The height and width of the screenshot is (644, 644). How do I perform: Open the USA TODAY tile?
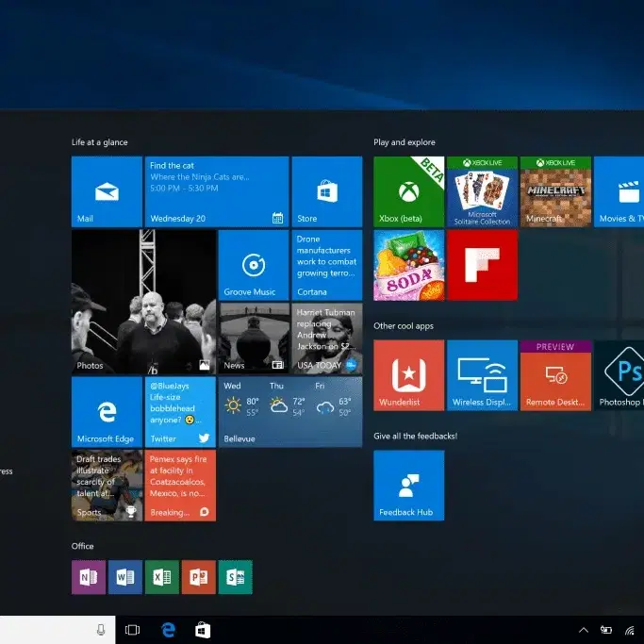click(327, 339)
